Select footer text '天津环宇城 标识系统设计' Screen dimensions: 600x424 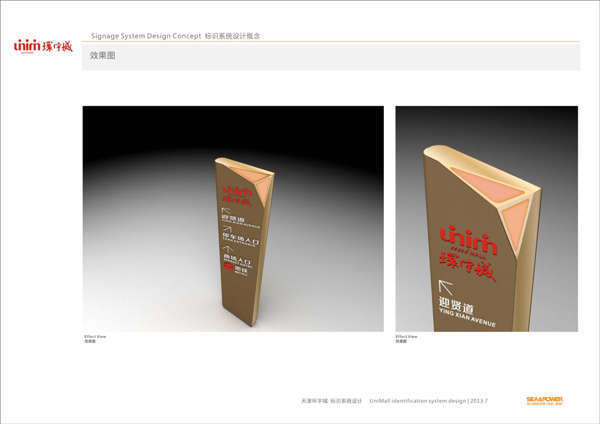(x=331, y=401)
